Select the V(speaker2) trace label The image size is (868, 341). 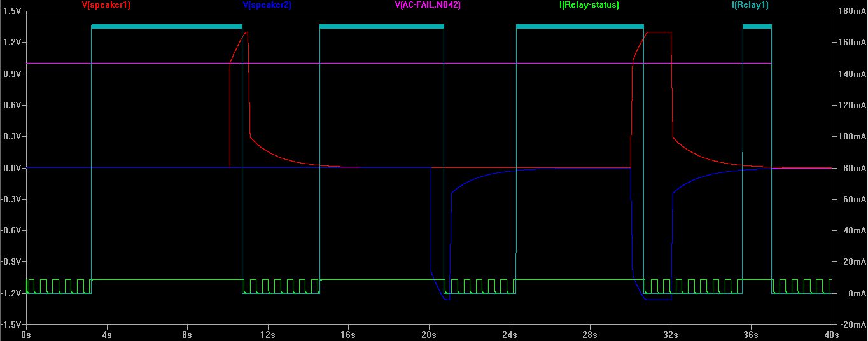[267, 5]
